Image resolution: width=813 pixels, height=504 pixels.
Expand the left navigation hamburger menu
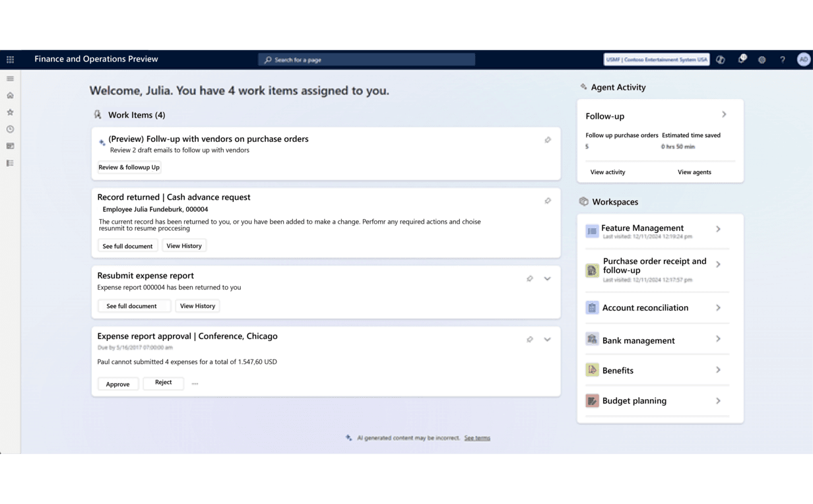(10, 79)
